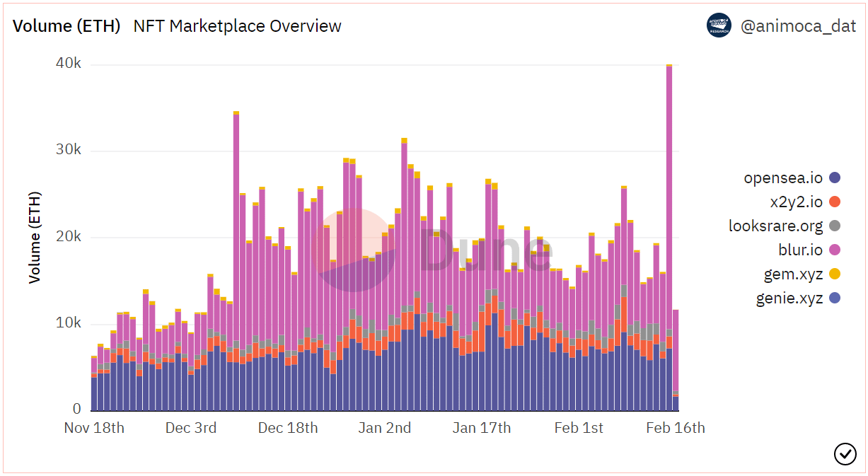Select the blur.io pink color swatch
The width and height of the screenshot is (868, 476).
click(x=835, y=250)
